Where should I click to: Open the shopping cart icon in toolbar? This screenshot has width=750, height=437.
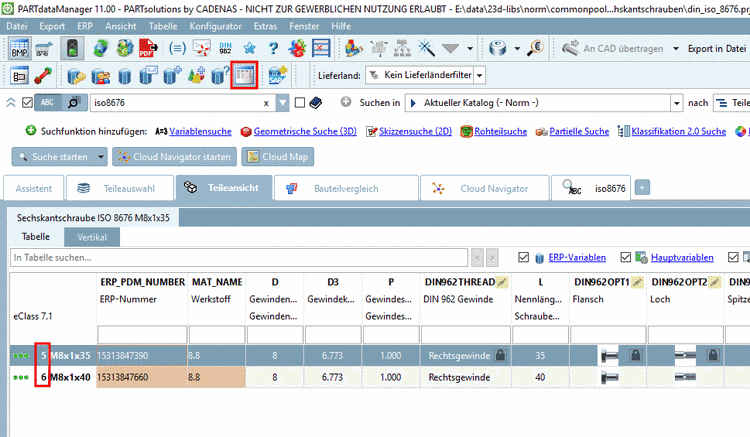tap(44, 48)
